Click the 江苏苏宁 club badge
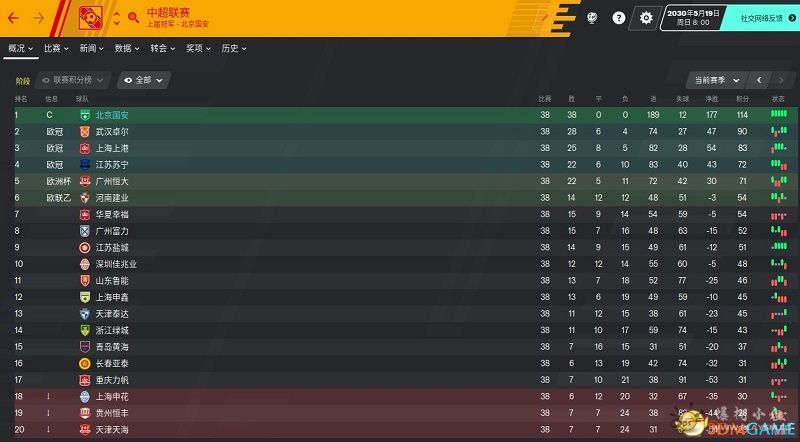Image resolution: width=800 pixels, height=442 pixels. pos(85,165)
